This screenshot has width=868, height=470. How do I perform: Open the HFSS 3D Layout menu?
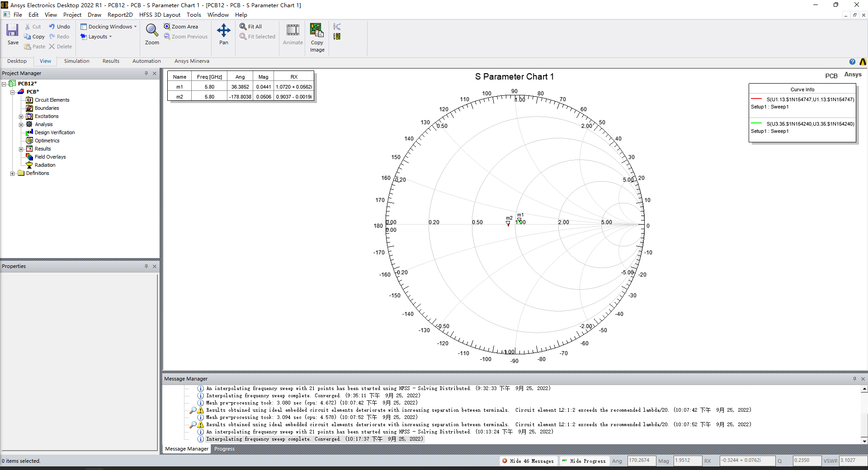click(x=160, y=14)
